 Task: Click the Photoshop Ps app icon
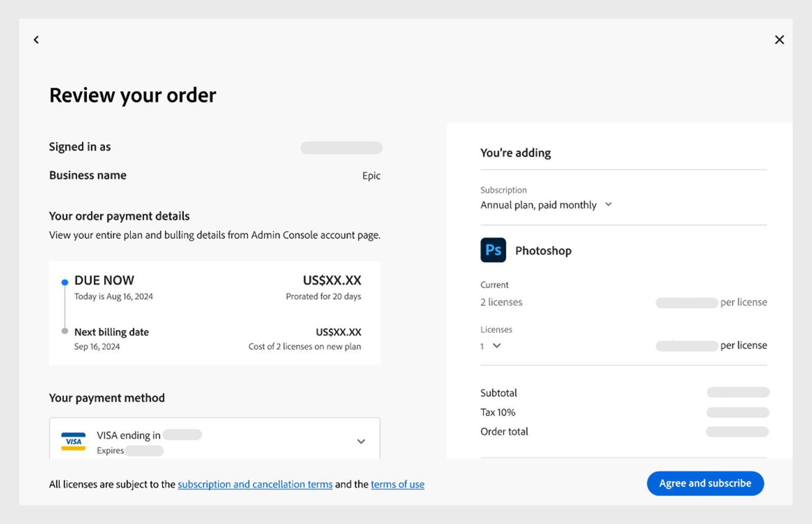coord(493,250)
